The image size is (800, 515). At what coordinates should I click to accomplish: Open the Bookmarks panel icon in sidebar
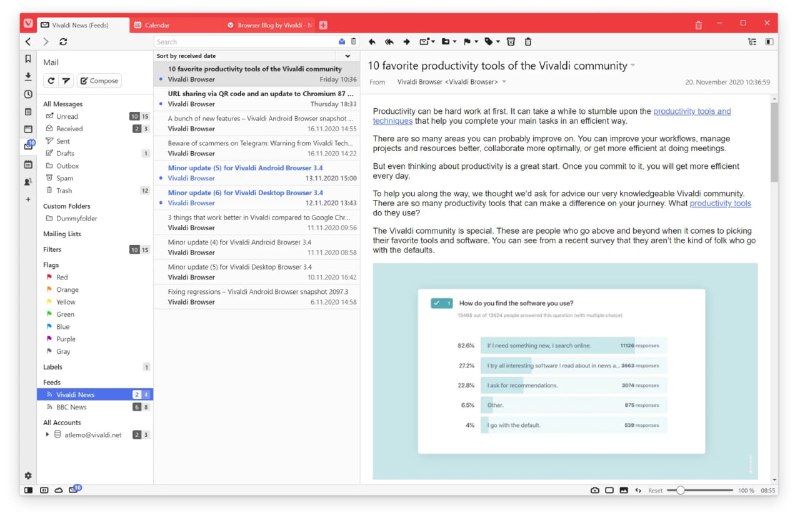[28, 60]
